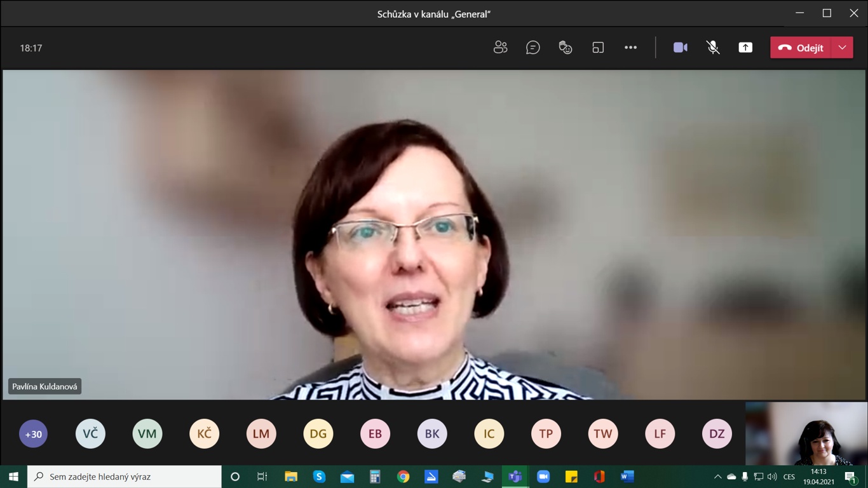Viewport: 868px width, 488px height.
Task: Open Word from the taskbar
Action: click(x=627, y=477)
